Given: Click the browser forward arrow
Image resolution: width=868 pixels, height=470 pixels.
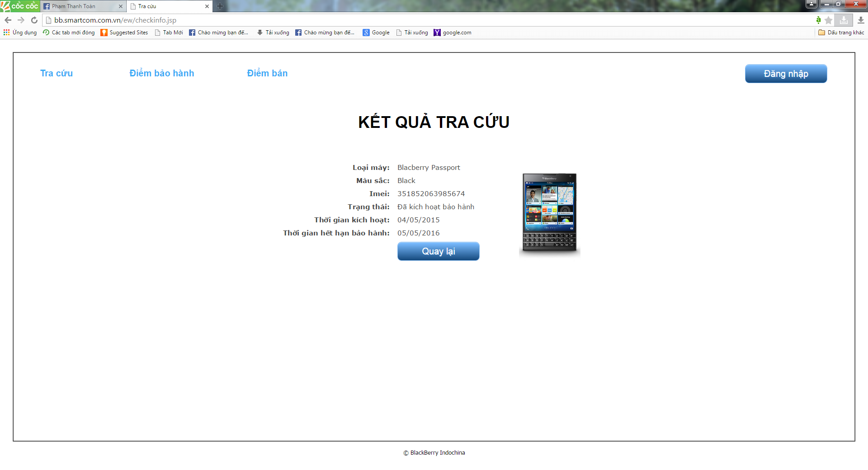Looking at the screenshot, I should tap(21, 20).
